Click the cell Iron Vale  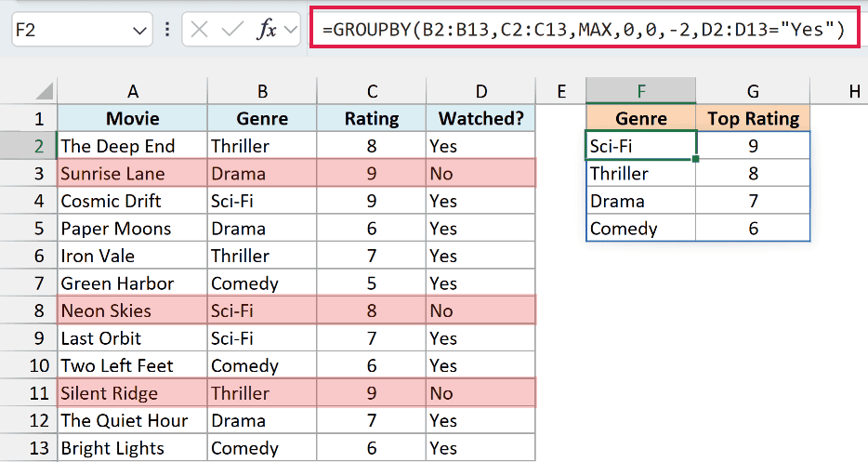point(132,256)
